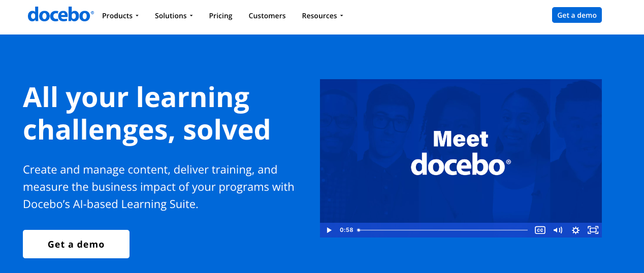Viewport: 644px width, 273px height.
Task: Click the 0:58 video duration label
Action: pos(346,230)
